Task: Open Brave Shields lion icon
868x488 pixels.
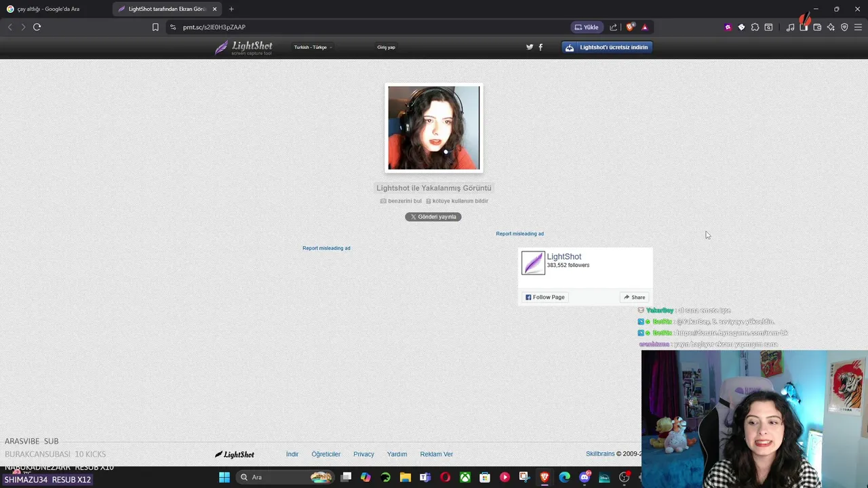Action: [630, 27]
